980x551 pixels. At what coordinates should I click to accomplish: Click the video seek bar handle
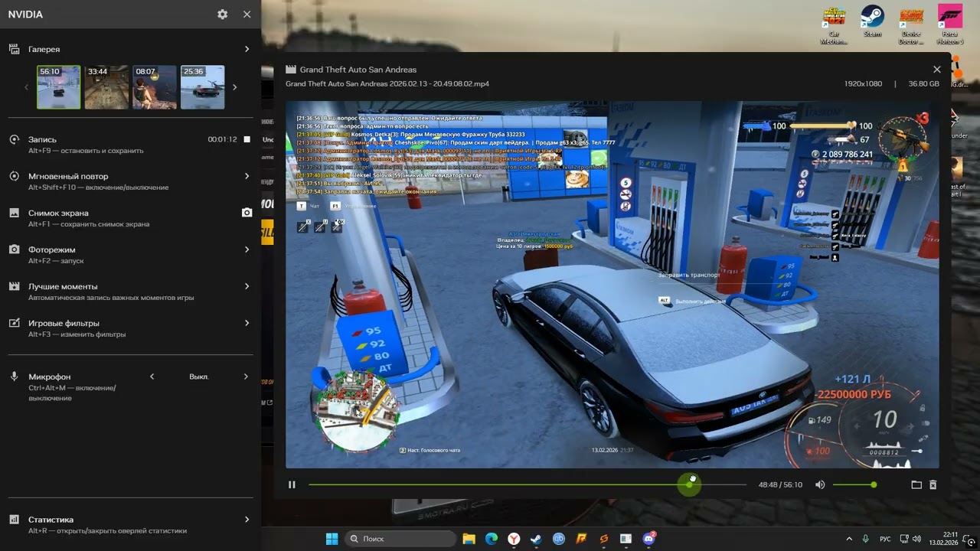pos(690,484)
